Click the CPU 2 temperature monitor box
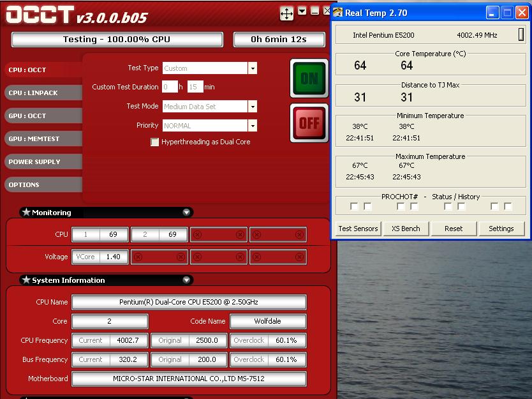The height and width of the screenshot is (399, 532). 159,234
